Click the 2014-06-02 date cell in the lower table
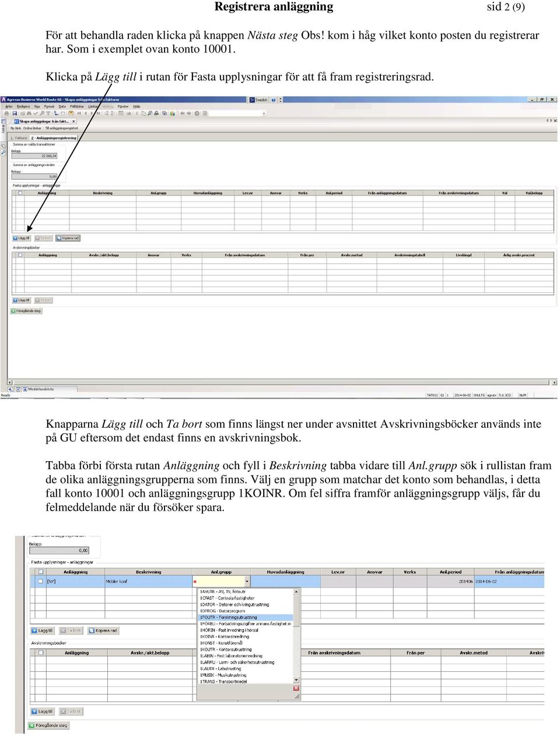 [509, 581]
